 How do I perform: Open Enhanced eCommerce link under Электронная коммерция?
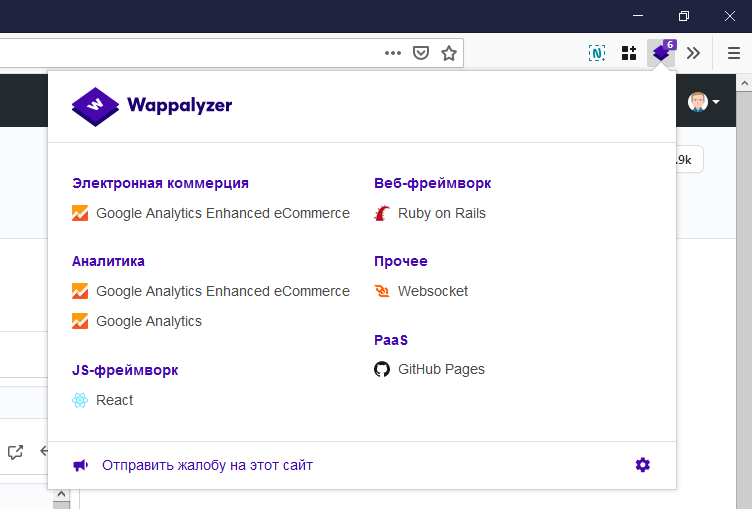pos(223,213)
